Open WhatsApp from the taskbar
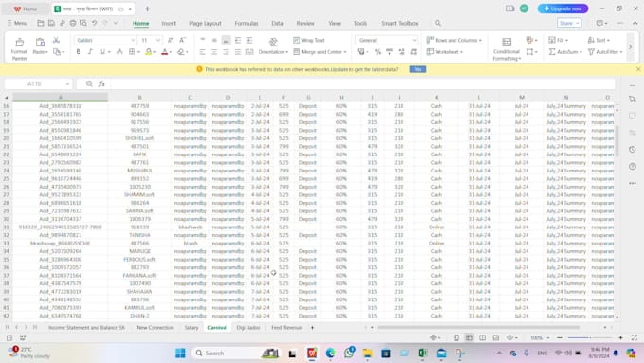Image resolution: width=644 pixels, height=363 pixels. [x=349, y=353]
